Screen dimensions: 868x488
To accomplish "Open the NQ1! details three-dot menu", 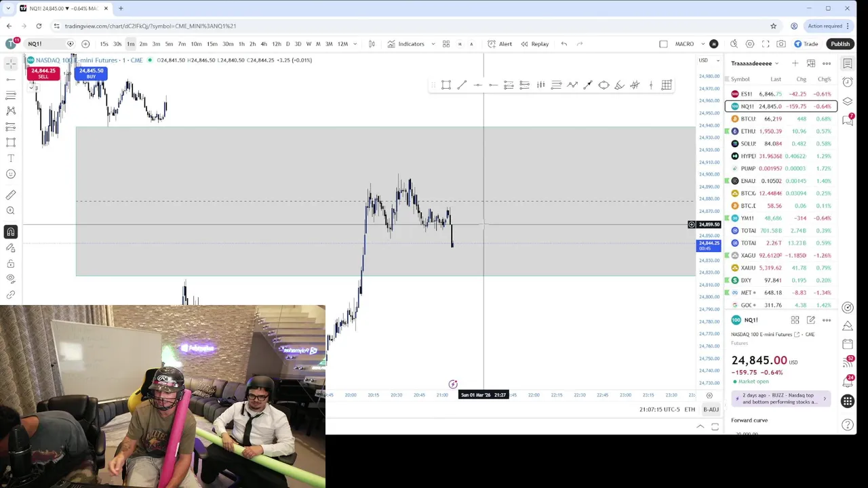I will [x=827, y=320].
